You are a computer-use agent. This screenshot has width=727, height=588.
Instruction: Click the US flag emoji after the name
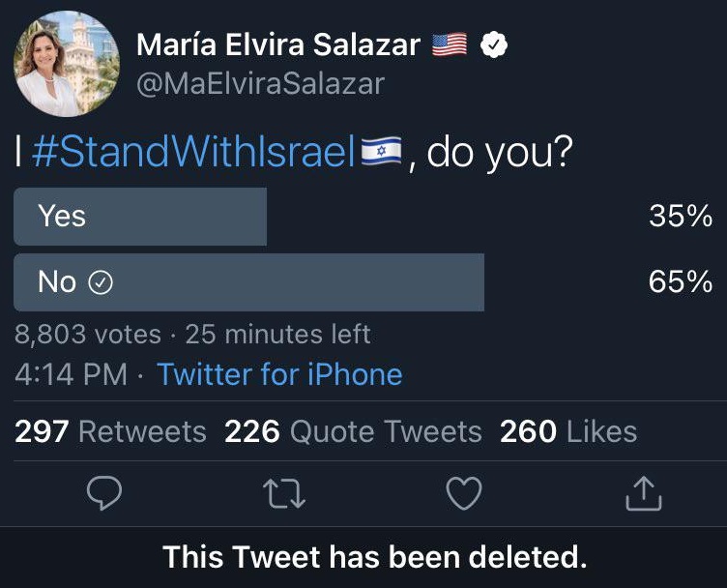[x=450, y=44]
